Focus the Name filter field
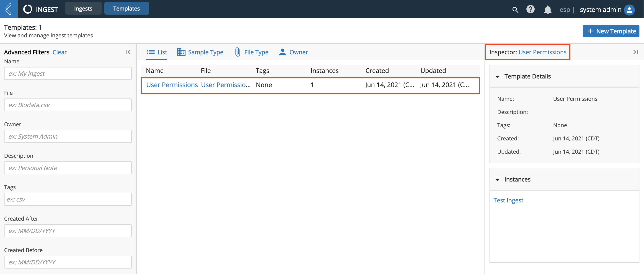Image resolution: width=644 pixels, height=274 pixels. (x=68, y=73)
